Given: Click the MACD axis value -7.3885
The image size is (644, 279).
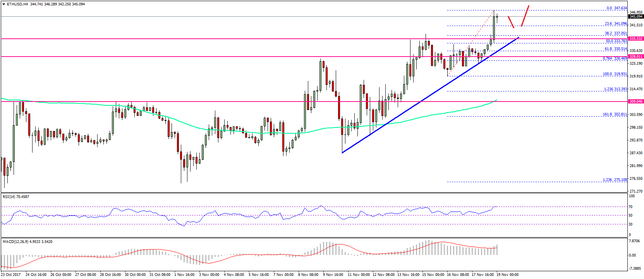Looking at the screenshot, I should [635, 268].
